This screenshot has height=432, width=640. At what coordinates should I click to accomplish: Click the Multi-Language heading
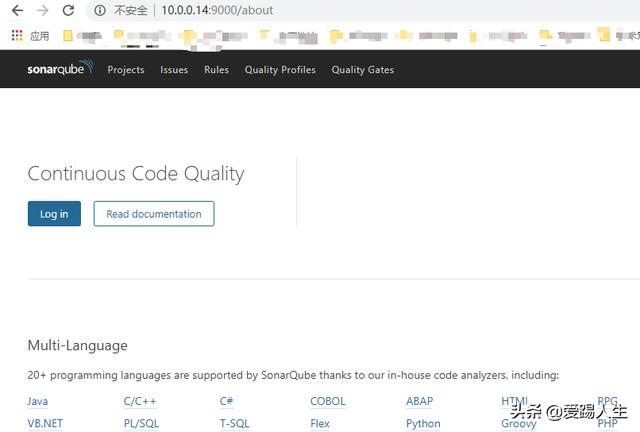pos(78,346)
